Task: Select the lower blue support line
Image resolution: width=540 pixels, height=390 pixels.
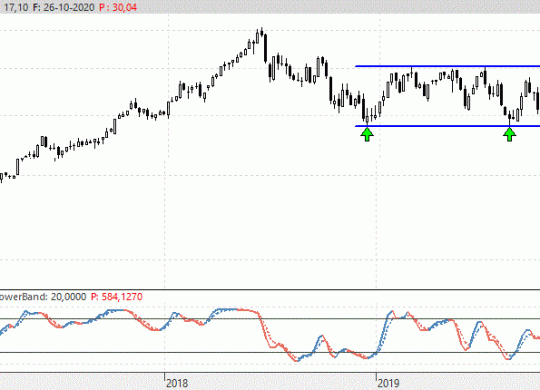Action: 448,126
